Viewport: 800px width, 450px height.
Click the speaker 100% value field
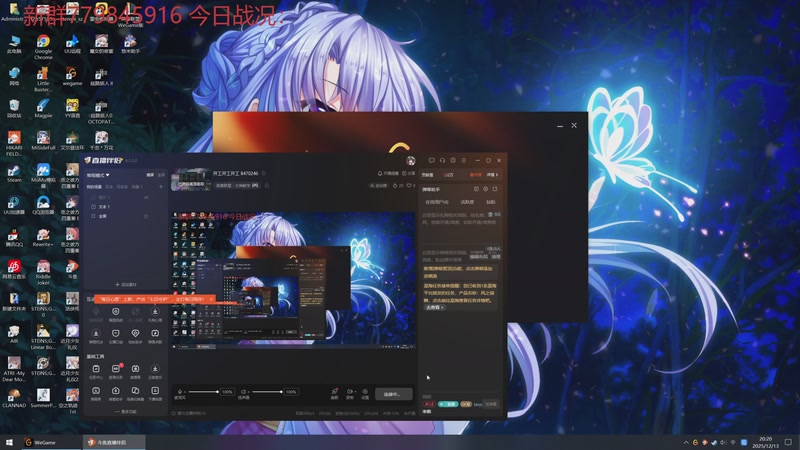291,392
